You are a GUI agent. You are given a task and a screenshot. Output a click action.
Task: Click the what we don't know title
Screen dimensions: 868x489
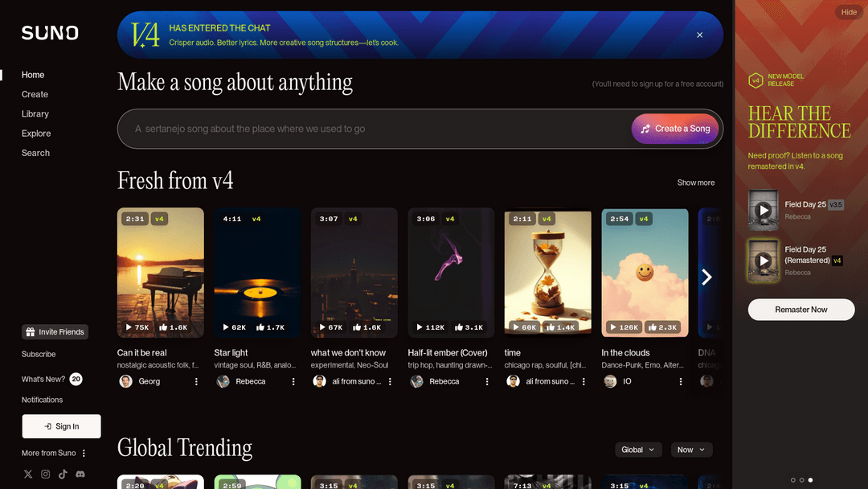(348, 353)
